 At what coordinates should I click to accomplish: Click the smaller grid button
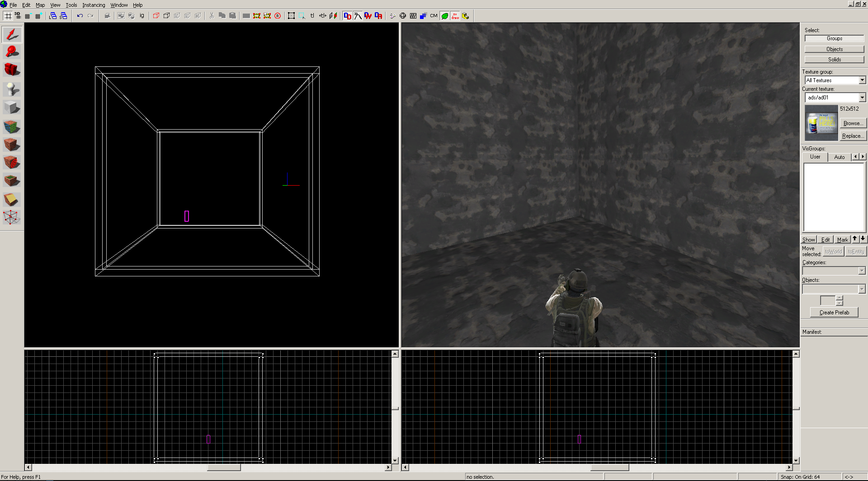pyautogui.click(x=28, y=16)
